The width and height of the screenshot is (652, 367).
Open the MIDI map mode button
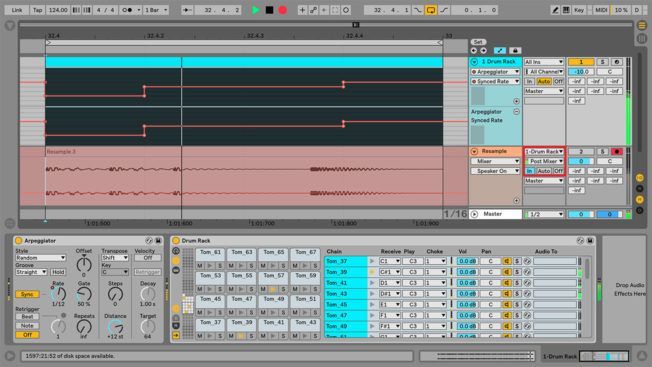pos(601,10)
